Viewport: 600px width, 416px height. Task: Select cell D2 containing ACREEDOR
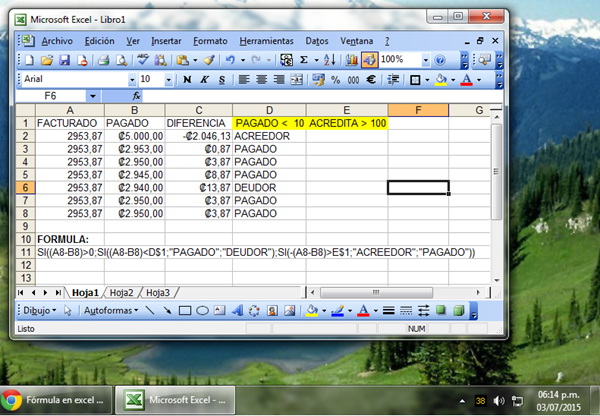click(x=269, y=136)
